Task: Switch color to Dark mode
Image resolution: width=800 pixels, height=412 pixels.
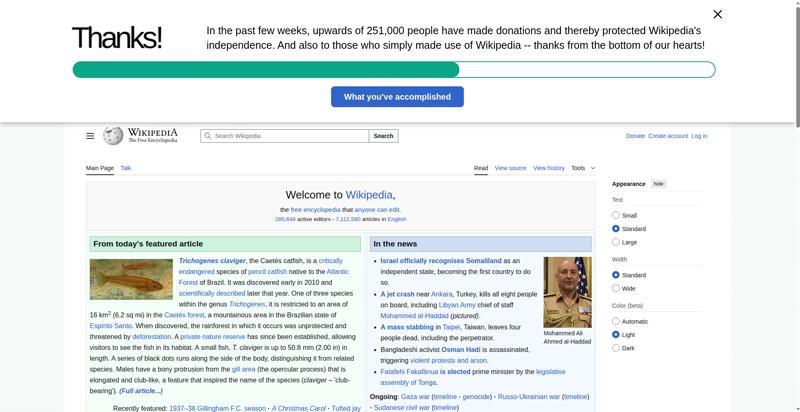Action: 616,348
